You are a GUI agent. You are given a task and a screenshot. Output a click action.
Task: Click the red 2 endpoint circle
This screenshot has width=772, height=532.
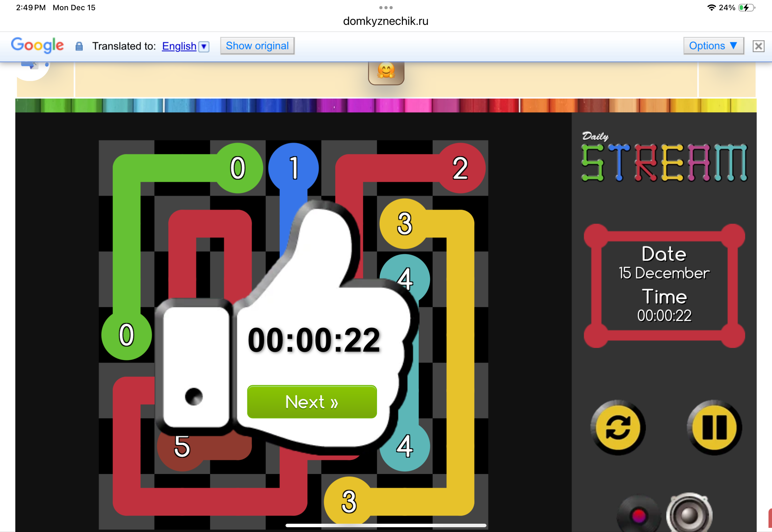point(460,168)
